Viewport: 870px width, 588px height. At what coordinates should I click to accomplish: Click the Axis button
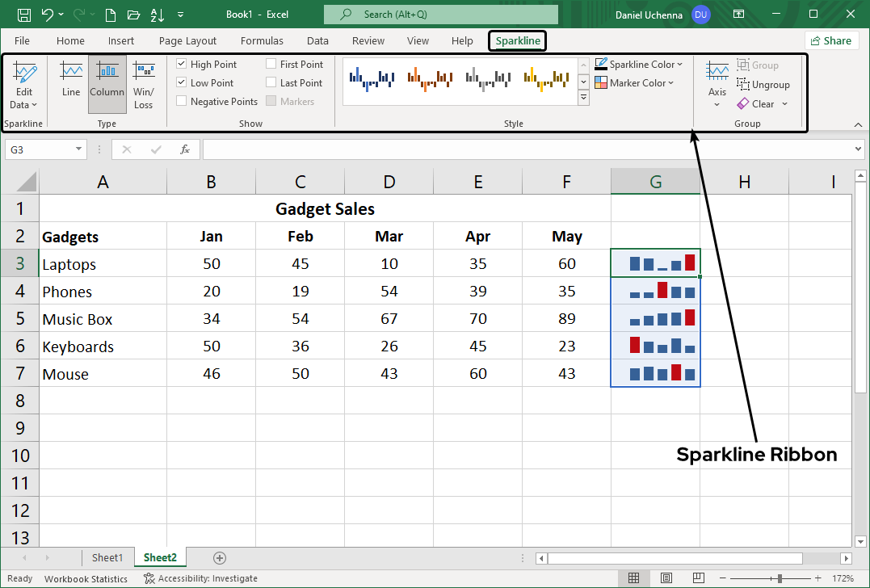[x=717, y=81]
